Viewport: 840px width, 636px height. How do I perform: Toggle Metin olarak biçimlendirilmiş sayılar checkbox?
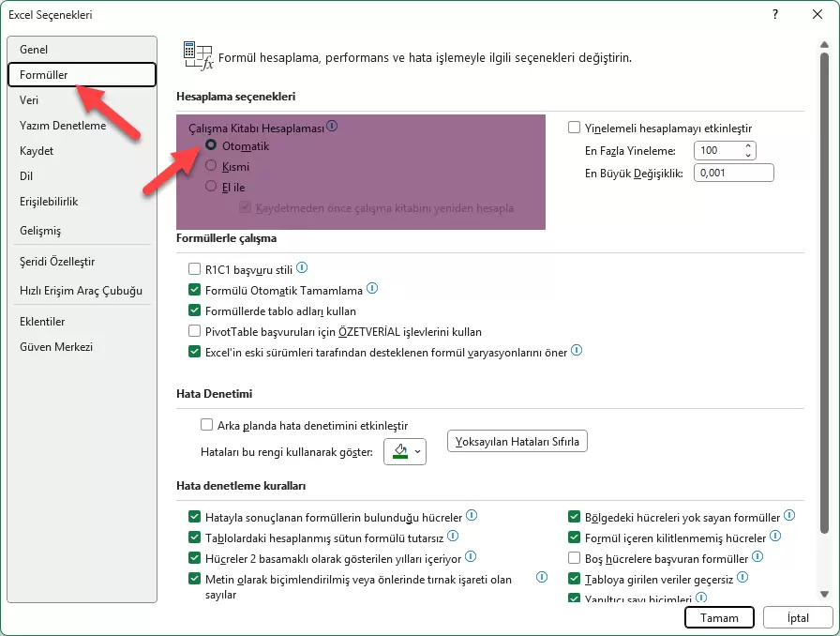(194, 579)
